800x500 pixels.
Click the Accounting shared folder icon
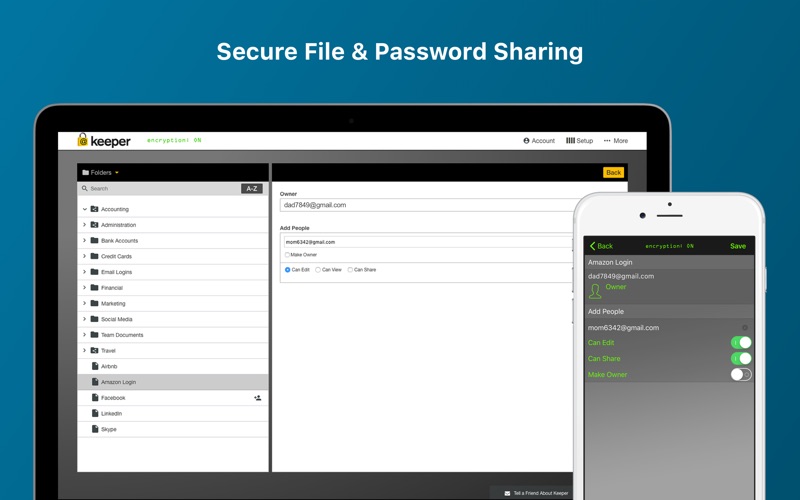point(94,209)
